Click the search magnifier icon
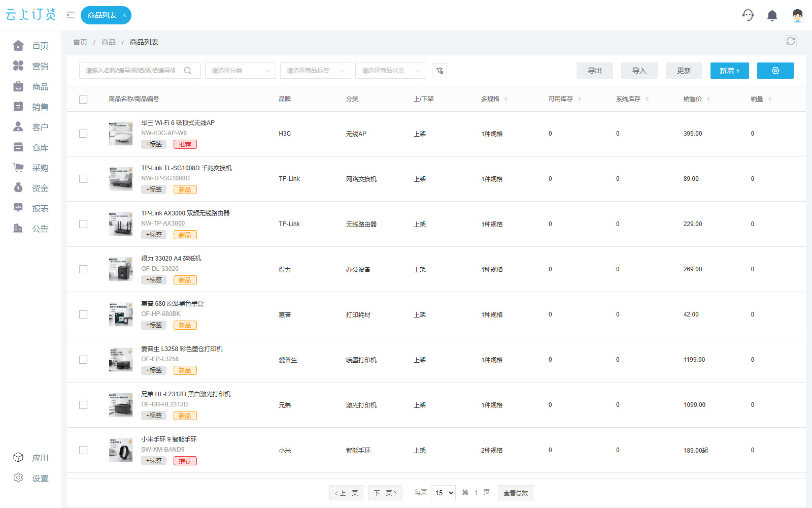This screenshot has height=508, width=812. click(x=188, y=71)
